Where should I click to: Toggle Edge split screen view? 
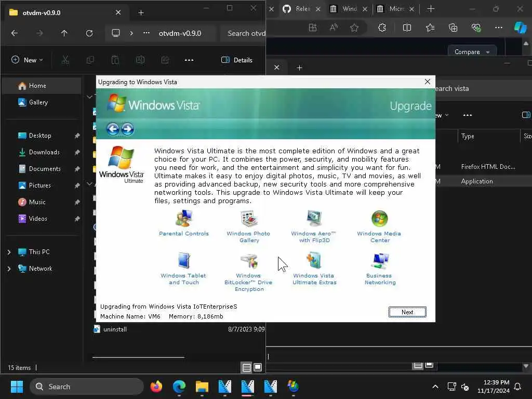tap(407, 28)
